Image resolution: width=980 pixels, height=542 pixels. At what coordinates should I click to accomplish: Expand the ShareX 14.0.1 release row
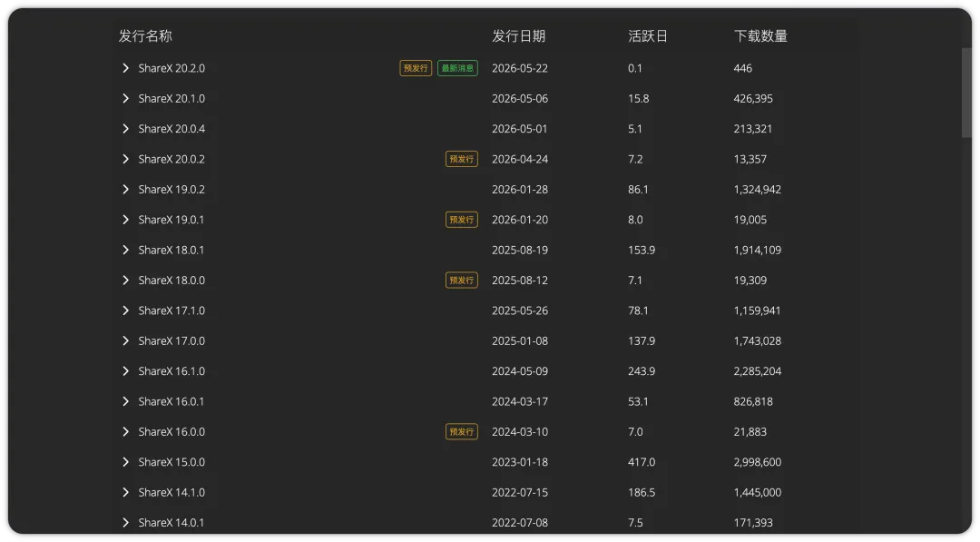(125, 523)
